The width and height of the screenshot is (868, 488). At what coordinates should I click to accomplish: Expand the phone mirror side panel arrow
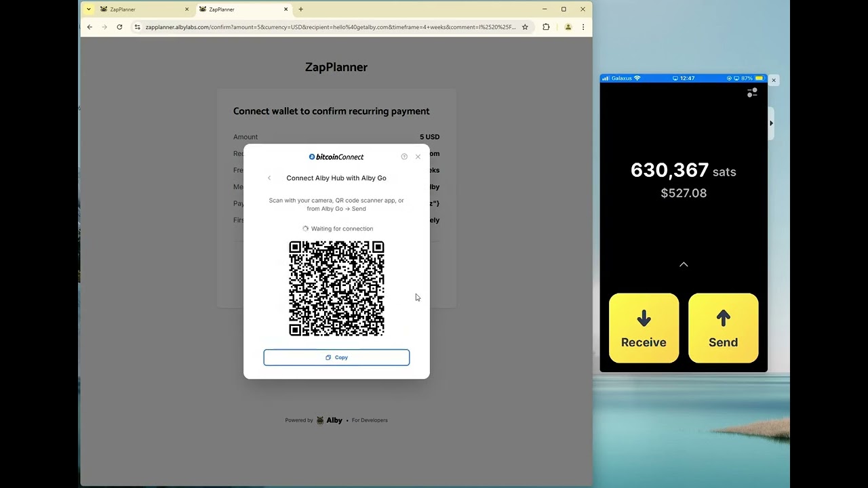[771, 123]
